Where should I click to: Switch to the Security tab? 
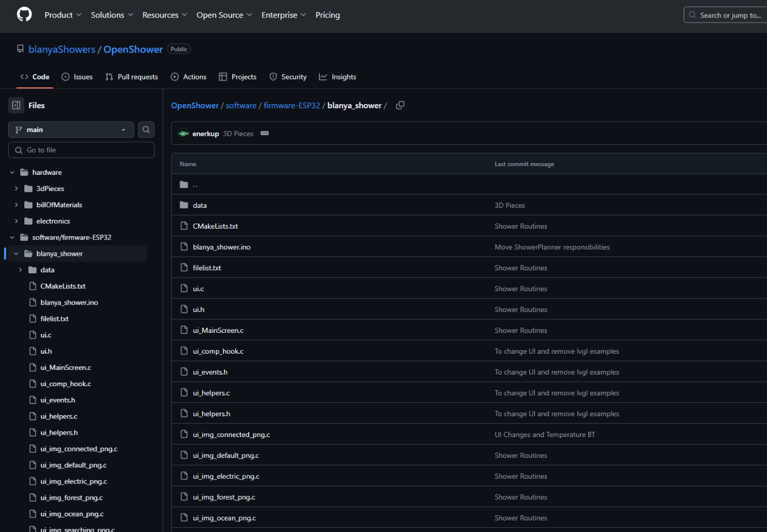288,77
